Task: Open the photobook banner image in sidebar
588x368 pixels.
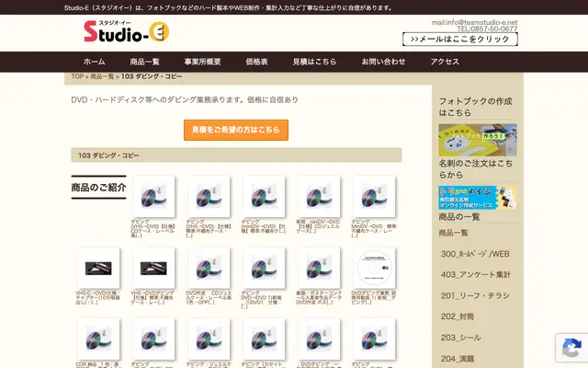Action: tap(478, 140)
